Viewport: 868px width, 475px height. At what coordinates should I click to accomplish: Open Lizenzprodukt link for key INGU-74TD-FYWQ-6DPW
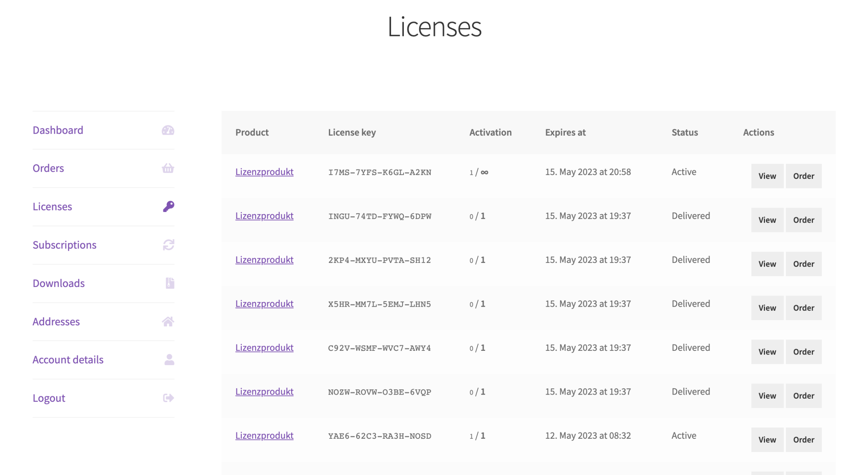[264, 216]
